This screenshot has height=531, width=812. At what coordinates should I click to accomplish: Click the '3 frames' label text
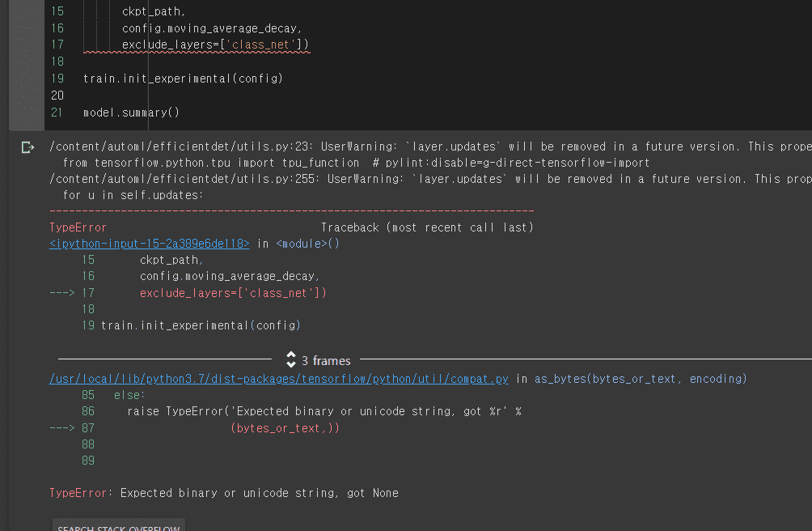tap(326, 360)
